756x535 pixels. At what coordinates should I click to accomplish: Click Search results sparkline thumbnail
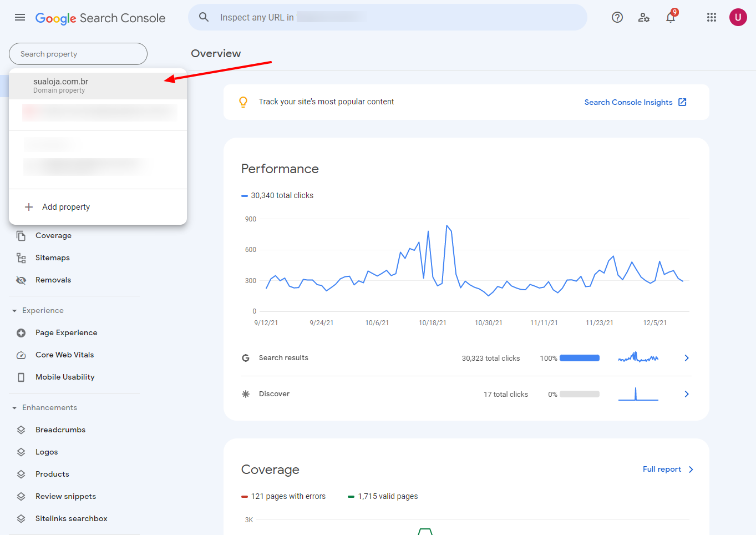point(638,357)
